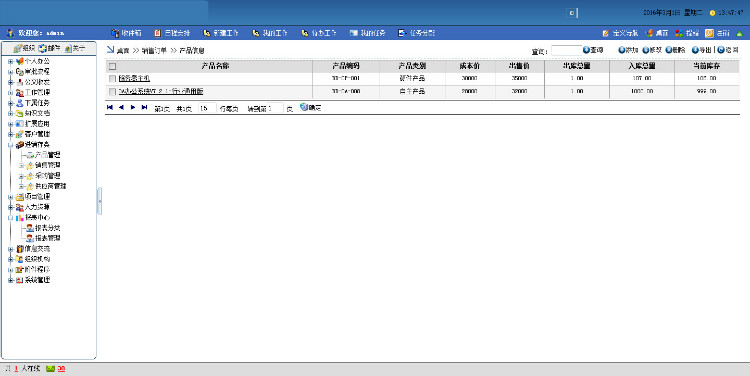The height and width of the screenshot is (376, 750).
Task: Open the 任务分配 task assignment icon
Action: click(x=402, y=33)
